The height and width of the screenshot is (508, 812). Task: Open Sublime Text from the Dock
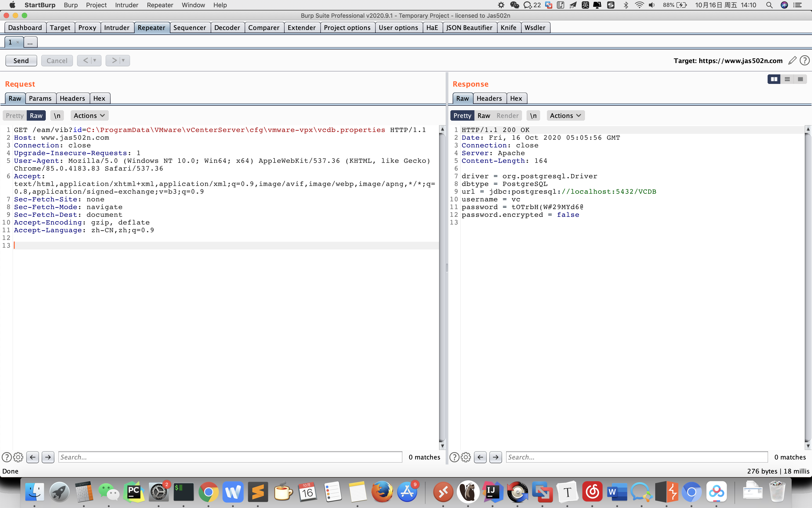[258, 492]
